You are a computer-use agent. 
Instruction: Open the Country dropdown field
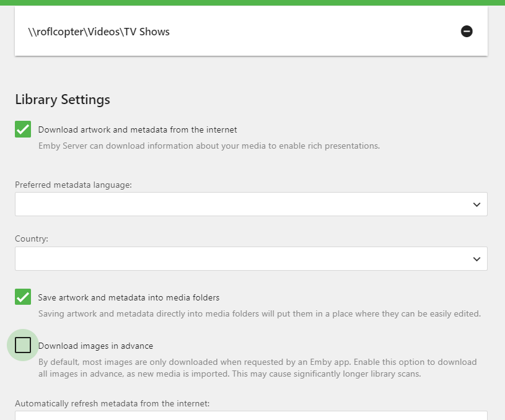click(242, 259)
